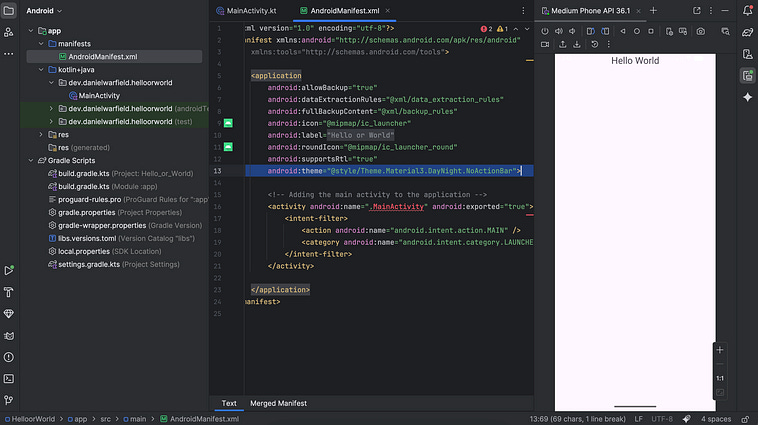The image size is (758, 425).
Task: Open emulator toolbar vertical-dots overflow menu
Action: 609,44
